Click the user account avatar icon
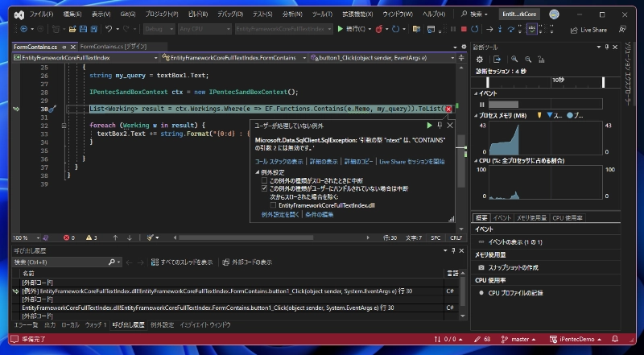Image resolution: width=644 pixels, height=355 pixels. pyautogui.click(x=554, y=14)
